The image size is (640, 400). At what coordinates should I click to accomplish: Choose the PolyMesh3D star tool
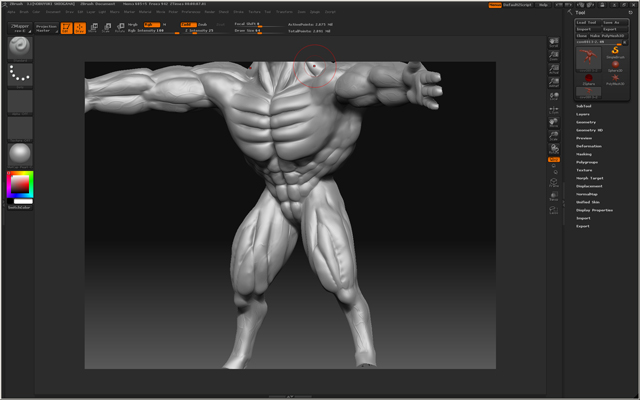[616, 78]
